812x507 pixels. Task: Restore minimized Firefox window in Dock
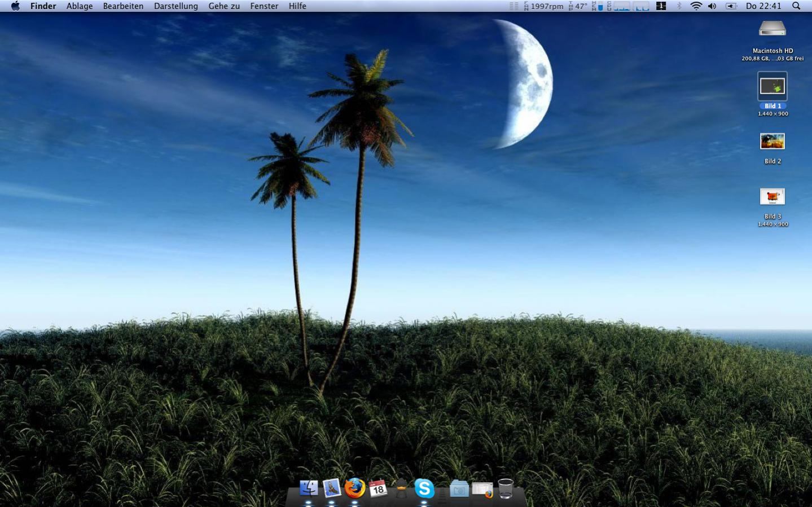(x=482, y=490)
